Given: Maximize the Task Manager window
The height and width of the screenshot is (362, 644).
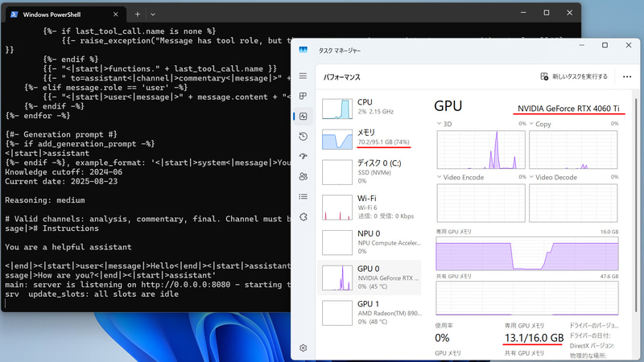Looking at the screenshot, I should pyautogui.click(x=605, y=45).
